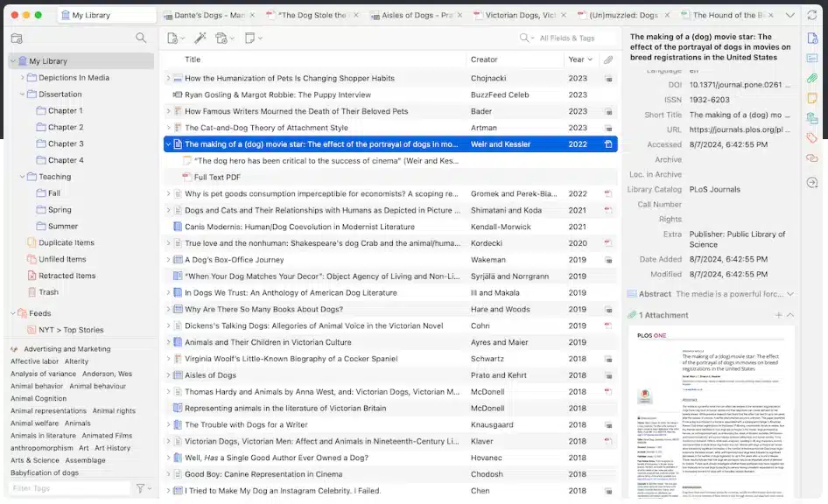Jump to Notes via yellow note side icon
Screen dimensions: 828x504
(x=812, y=98)
